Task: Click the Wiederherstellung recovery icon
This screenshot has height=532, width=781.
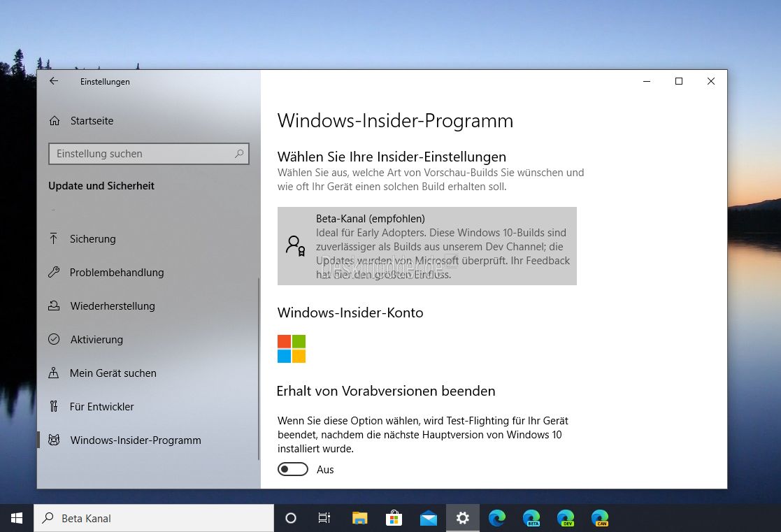Action: pos(54,305)
